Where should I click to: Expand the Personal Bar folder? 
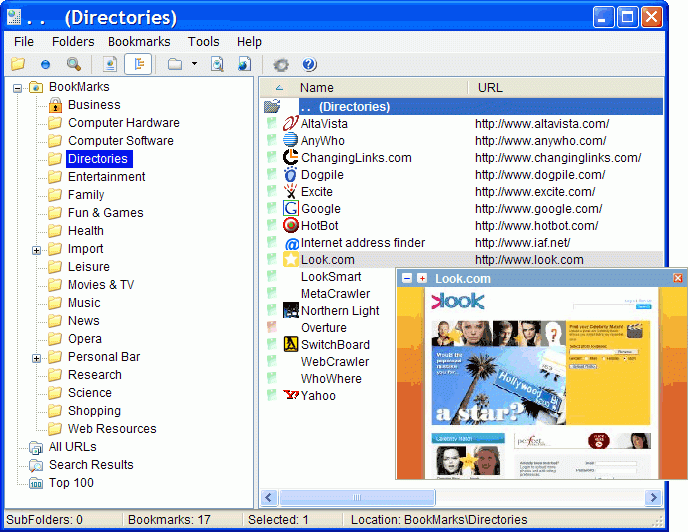tap(36, 358)
